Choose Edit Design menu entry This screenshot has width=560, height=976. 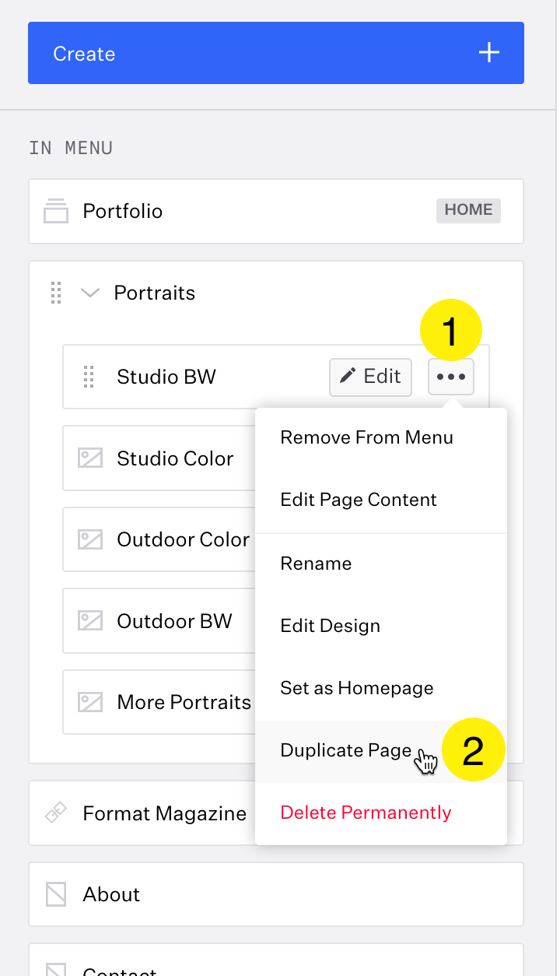[330, 626]
